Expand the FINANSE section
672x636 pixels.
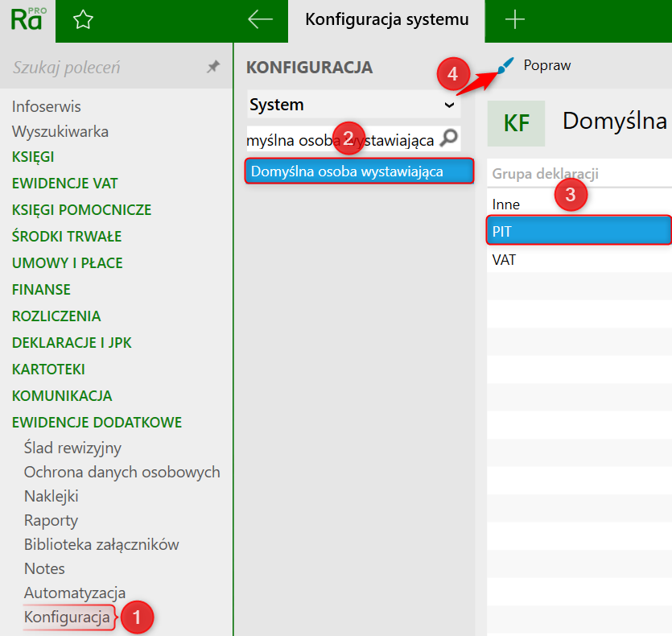[41, 290]
